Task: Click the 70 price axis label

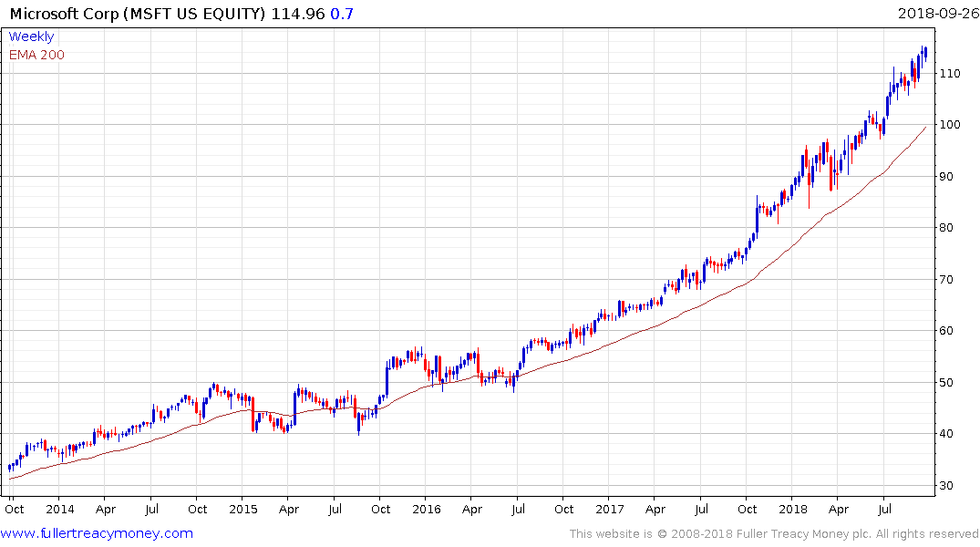Action: coord(946,280)
